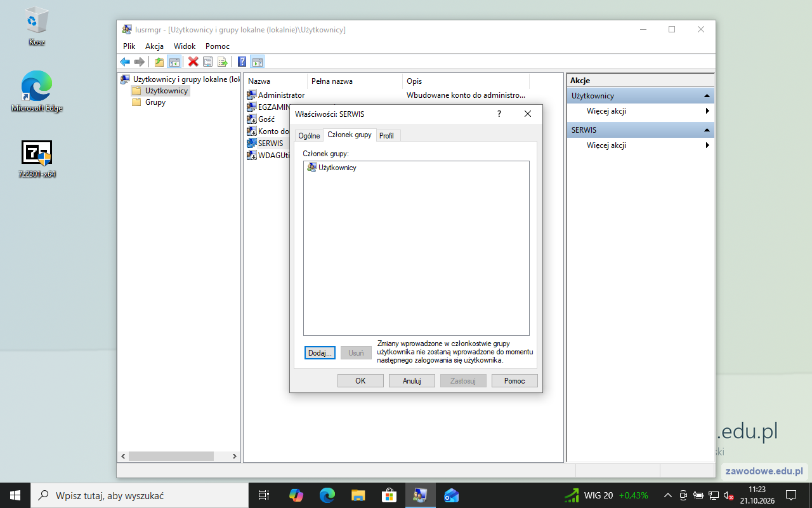
Task: Open the Pomoc menu
Action: (x=218, y=46)
